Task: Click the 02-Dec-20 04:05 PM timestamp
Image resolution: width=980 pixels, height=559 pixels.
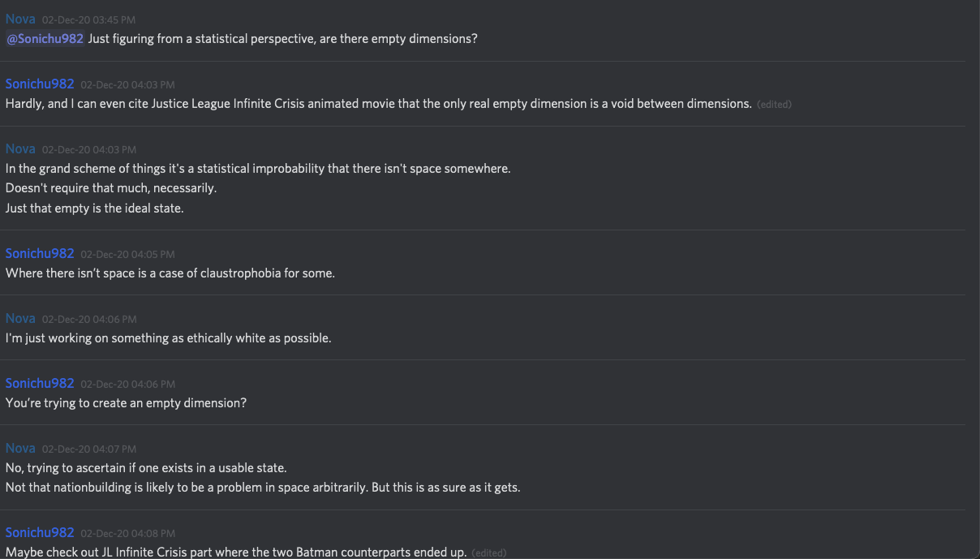Action: click(127, 254)
